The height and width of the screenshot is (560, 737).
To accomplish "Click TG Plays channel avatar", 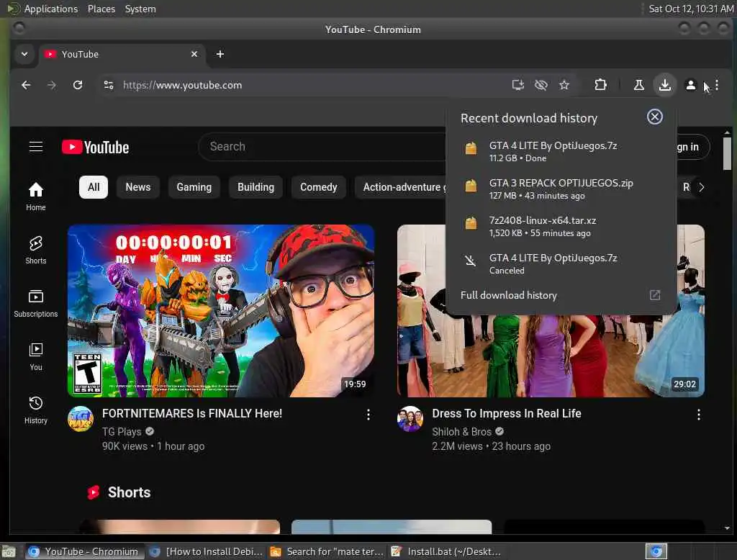I will tap(81, 419).
